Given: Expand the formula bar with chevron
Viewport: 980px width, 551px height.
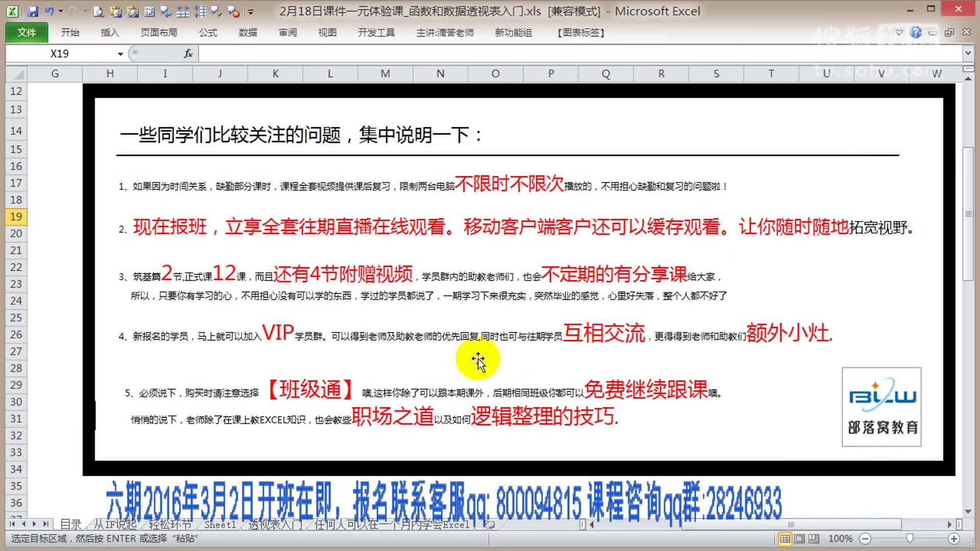Looking at the screenshot, I should pos(968,53).
